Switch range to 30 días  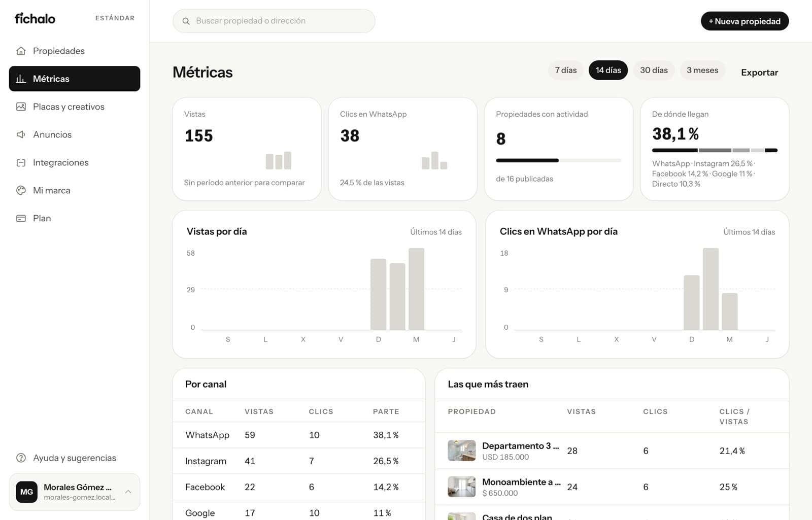(x=654, y=70)
